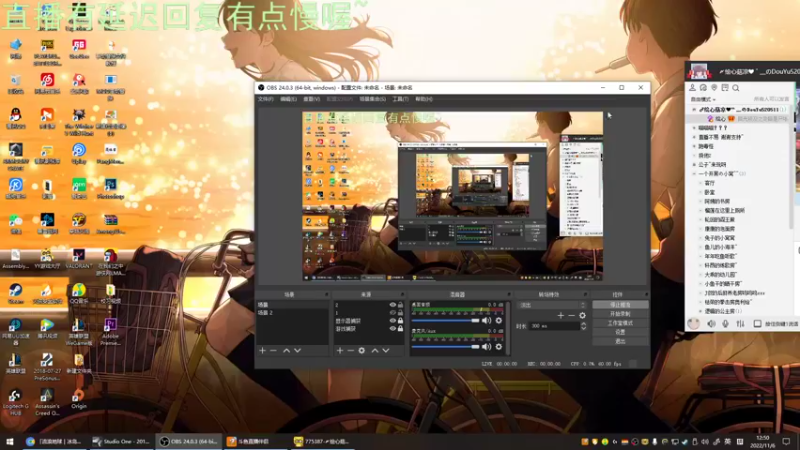Hide the 显示器捕获 source via eye
800x450 pixels.
click(392, 321)
